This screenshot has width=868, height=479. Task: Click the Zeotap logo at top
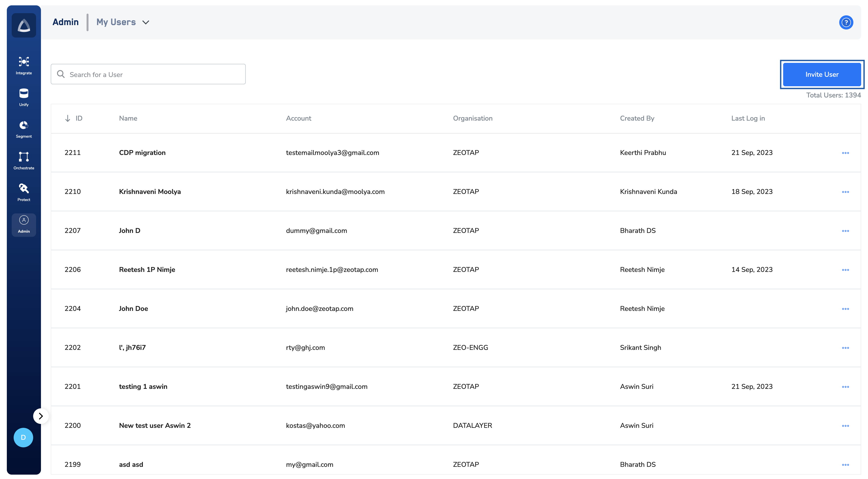pos(24,25)
